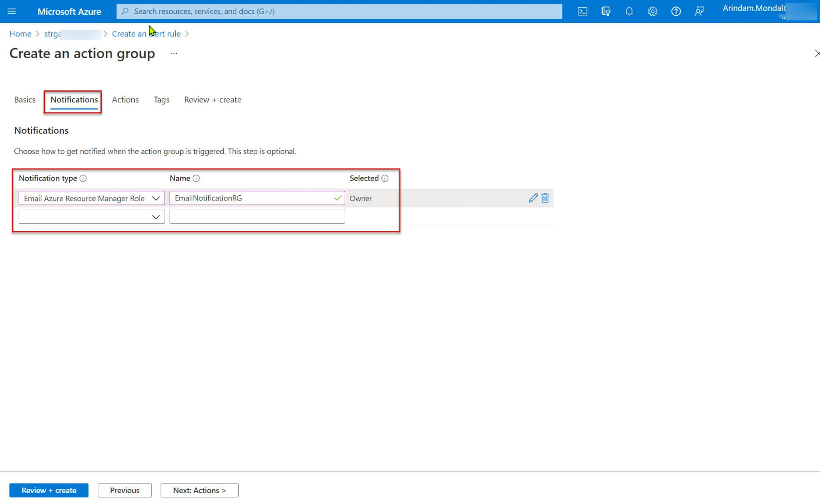This screenshot has height=504, width=820.
Task: Send feedback to Microsoft
Action: (x=699, y=11)
